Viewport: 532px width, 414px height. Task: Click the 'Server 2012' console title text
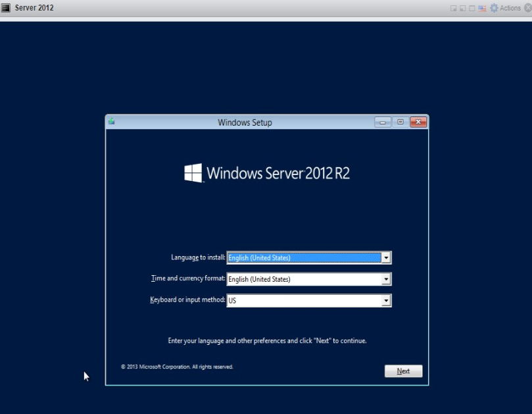[x=34, y=8]
